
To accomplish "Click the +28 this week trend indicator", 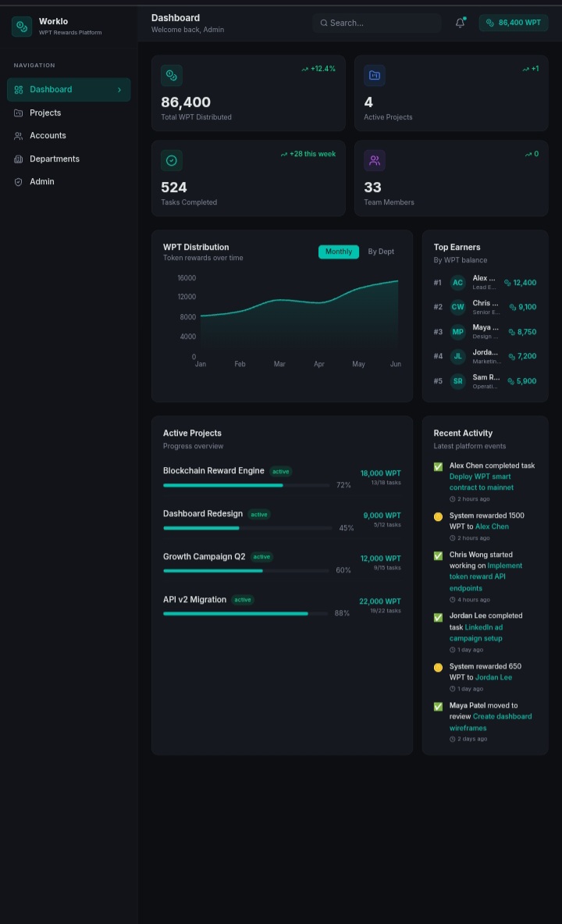I will tap(308, 154).
